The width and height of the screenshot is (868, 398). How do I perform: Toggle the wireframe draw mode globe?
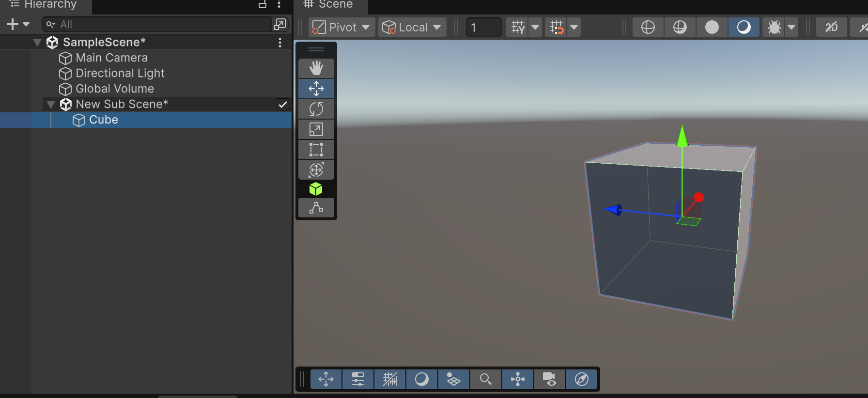(648, 27)
